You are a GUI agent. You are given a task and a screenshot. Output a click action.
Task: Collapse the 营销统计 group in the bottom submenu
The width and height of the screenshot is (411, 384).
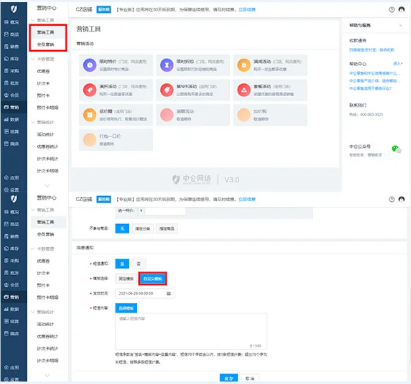(x=33, y=312)
